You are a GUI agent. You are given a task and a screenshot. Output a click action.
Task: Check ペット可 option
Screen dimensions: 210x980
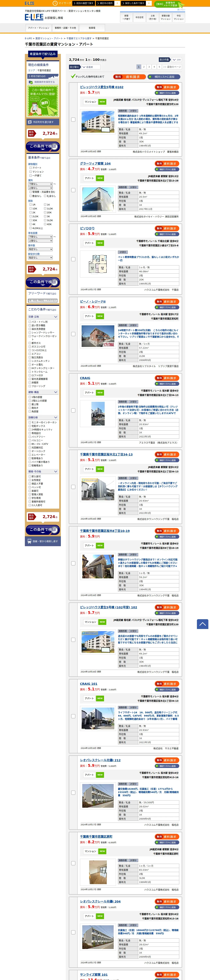pyautogui.click(x=30, y=487)
